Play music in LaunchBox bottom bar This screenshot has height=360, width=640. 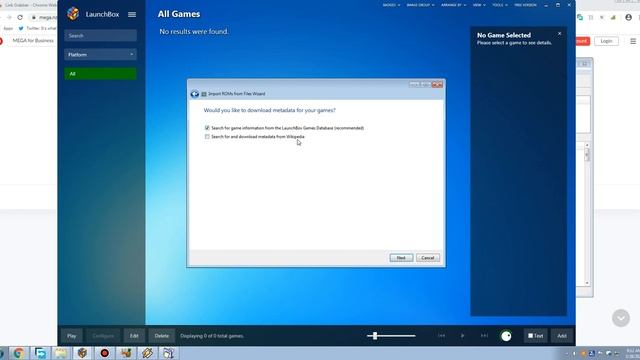pyautogui.click(x=462, y=336)
